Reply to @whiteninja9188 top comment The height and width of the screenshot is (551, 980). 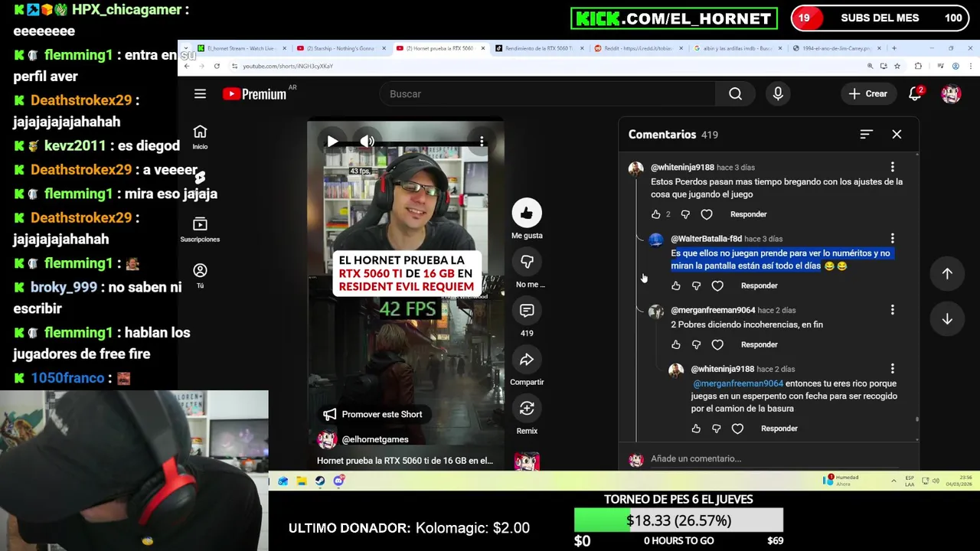[x=748, y=214]
